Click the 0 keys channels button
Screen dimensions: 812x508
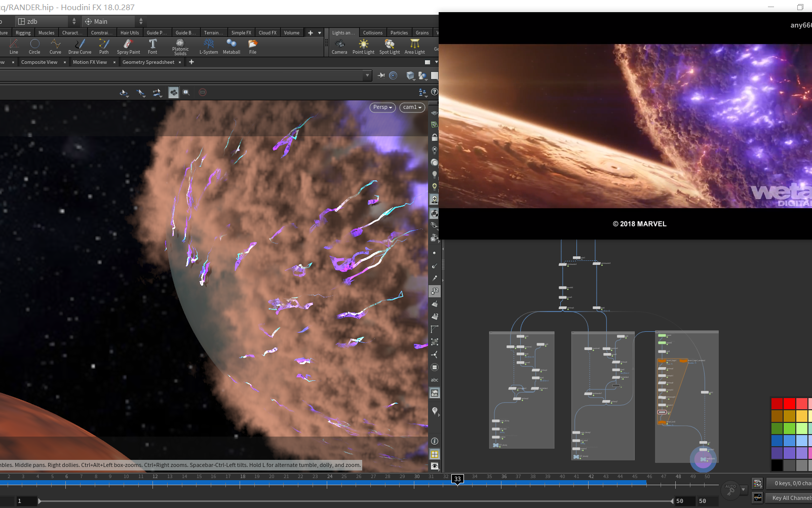[789, 483]
